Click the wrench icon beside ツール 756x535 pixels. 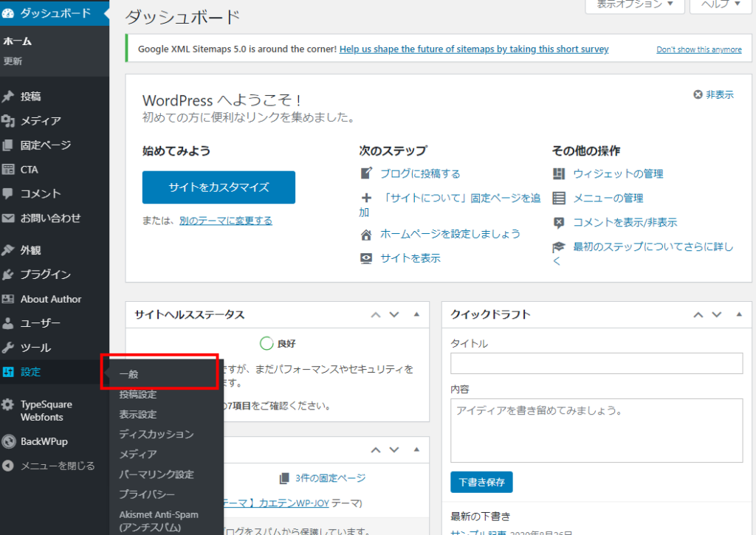click(7, 347)
